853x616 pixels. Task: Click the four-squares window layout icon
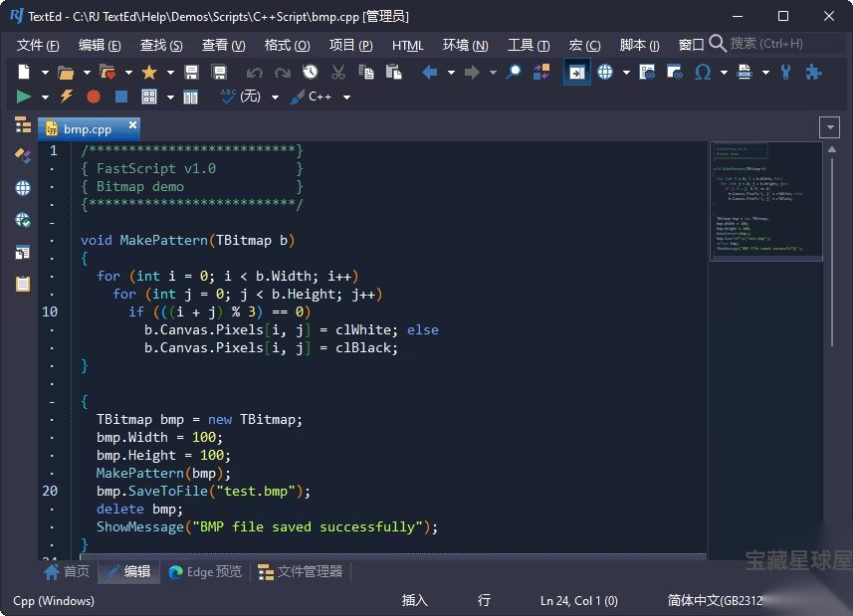point(149,97)
